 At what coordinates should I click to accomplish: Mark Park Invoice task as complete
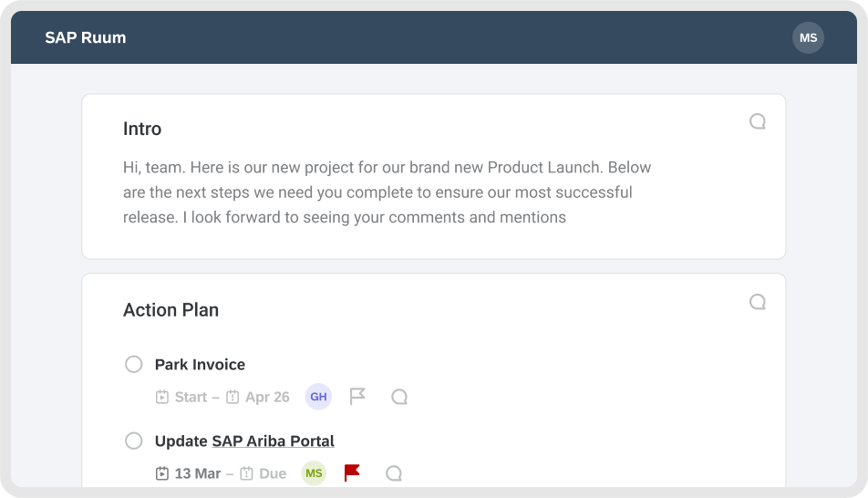click(134, 365)
